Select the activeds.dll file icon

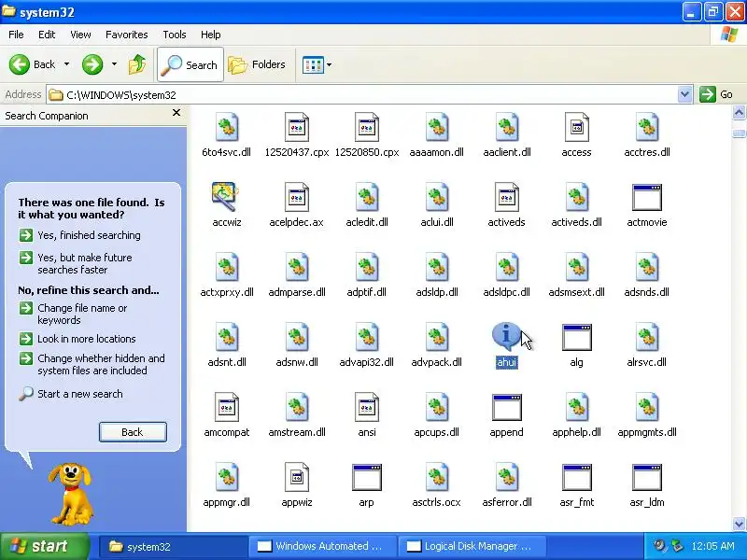pos(576,197)
